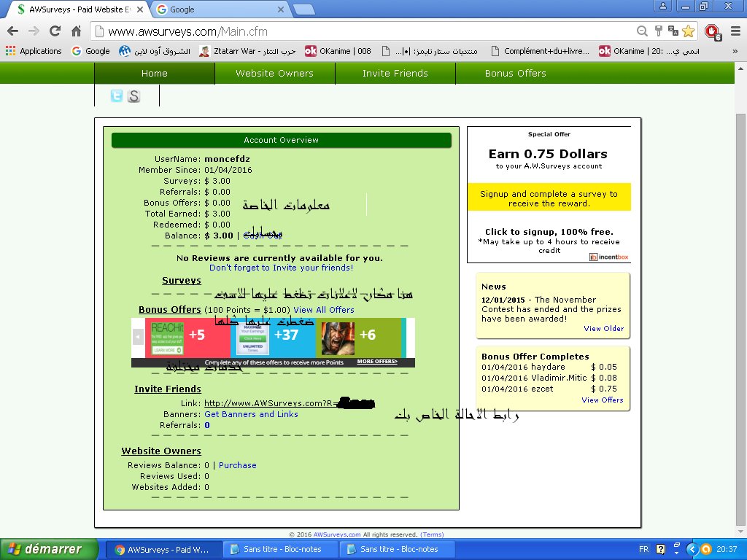Click the browser forward arrow

34,31
